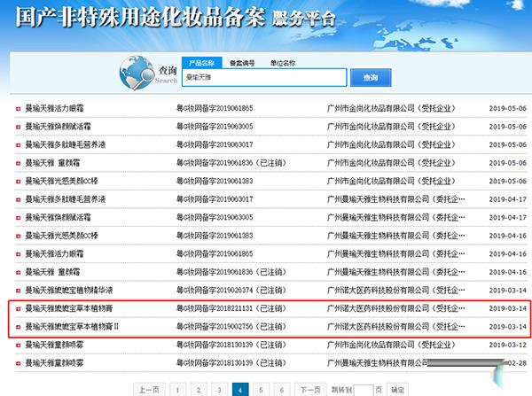
Task: Click the 国产非特殊用途化妆品备案 page title
Action: tap(140, 17)
